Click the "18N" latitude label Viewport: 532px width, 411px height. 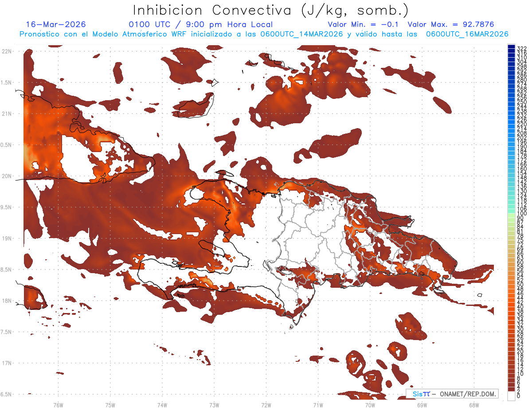click(x=7, y=301)
